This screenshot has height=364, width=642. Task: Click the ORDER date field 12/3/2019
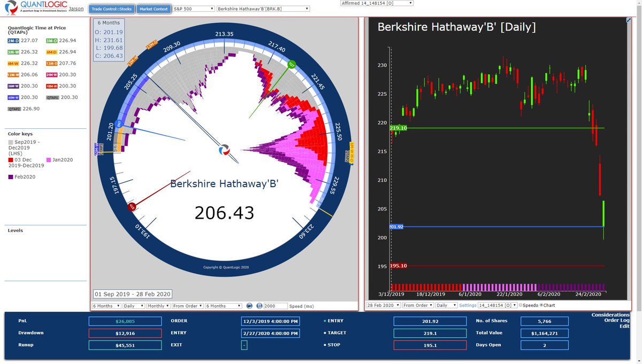(270, 321)
